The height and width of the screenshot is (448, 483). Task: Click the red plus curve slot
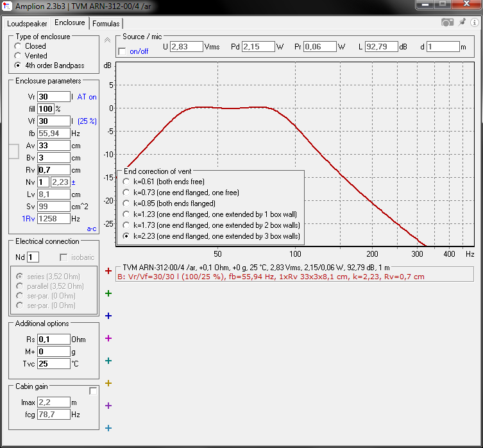tap(108, 271)
